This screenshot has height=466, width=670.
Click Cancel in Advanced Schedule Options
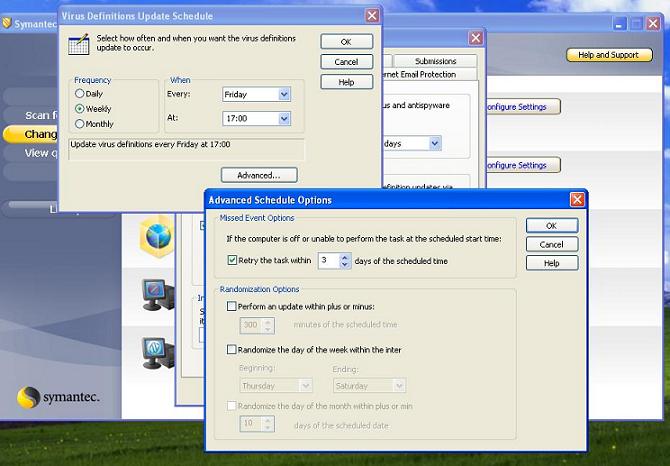pyautogui.click(x=552, y=244)
